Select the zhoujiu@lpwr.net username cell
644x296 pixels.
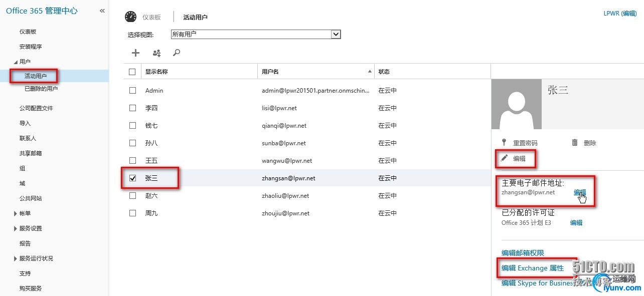(285, 213)
